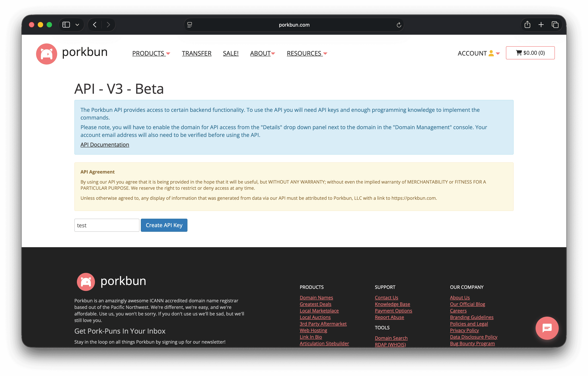Open the API Documentation link

coord(105,144)
